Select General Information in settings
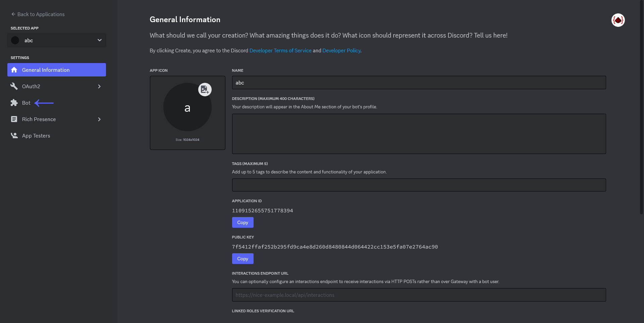This screenshot has height=323, width=644. (57, 70)
